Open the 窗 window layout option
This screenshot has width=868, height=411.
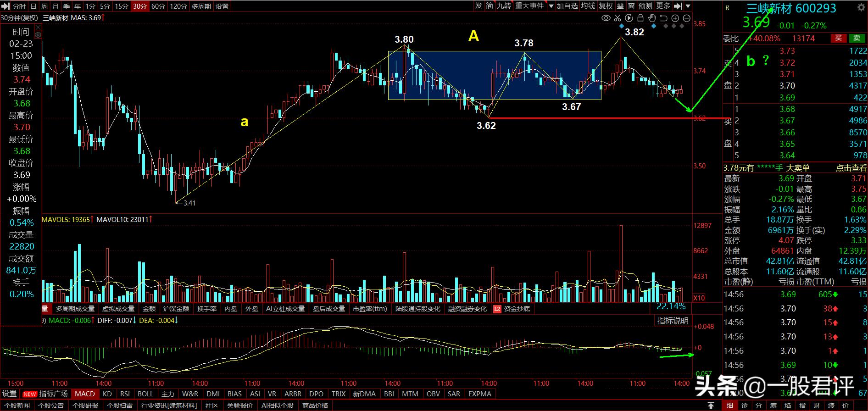631,6
